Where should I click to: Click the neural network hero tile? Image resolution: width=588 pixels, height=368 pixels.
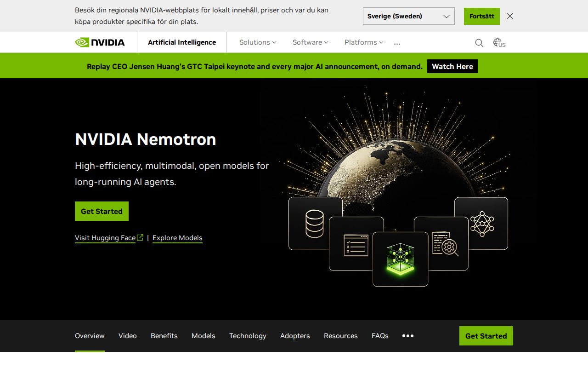click(481, 224)
